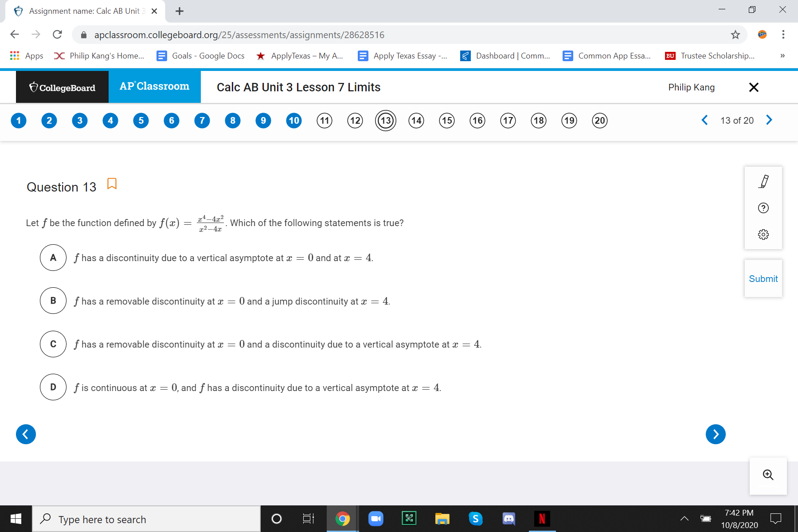This screenshot has width=798, height=532.
Task: Click the Windows search box
Action: [x=146, y=519]
